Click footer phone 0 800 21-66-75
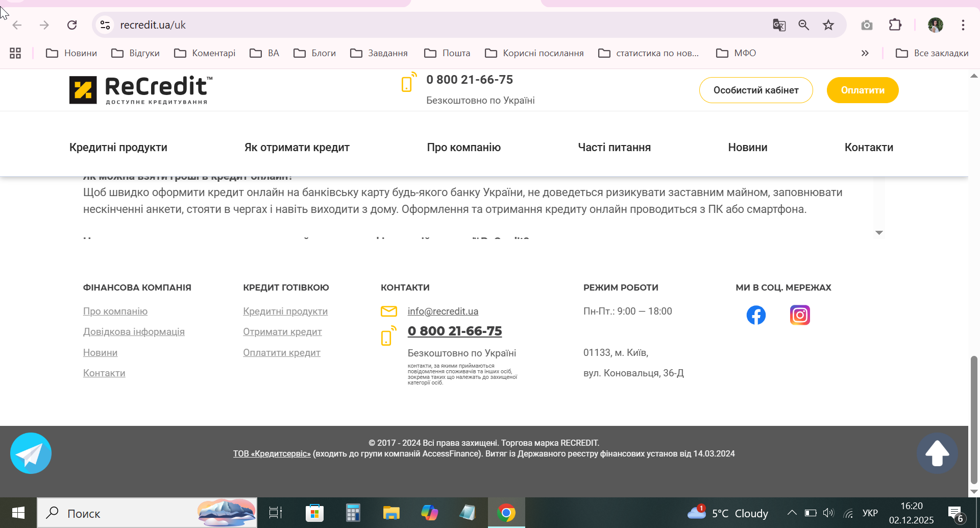This screenshot has height=528, width=980. 455,331
